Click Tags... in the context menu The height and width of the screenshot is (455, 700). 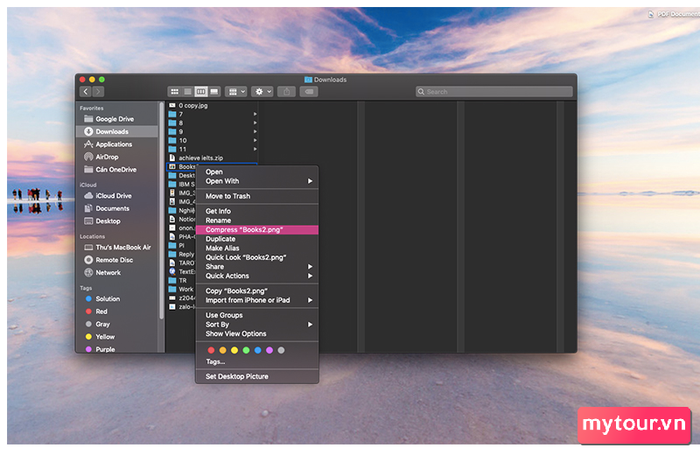click(x=215, y=361)
